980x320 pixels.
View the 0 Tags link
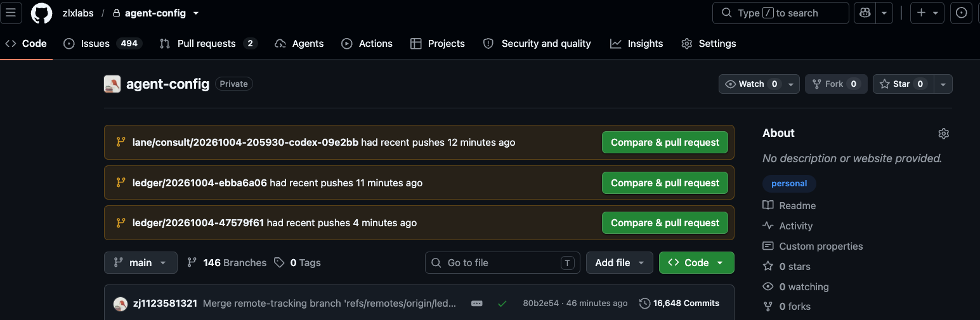(297, 263)
